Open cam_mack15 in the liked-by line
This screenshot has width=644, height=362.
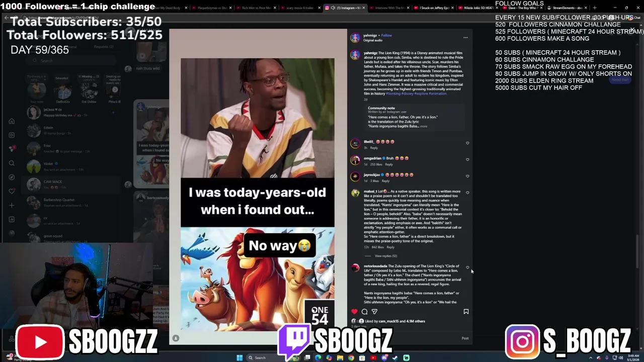(x=388, y=321)
